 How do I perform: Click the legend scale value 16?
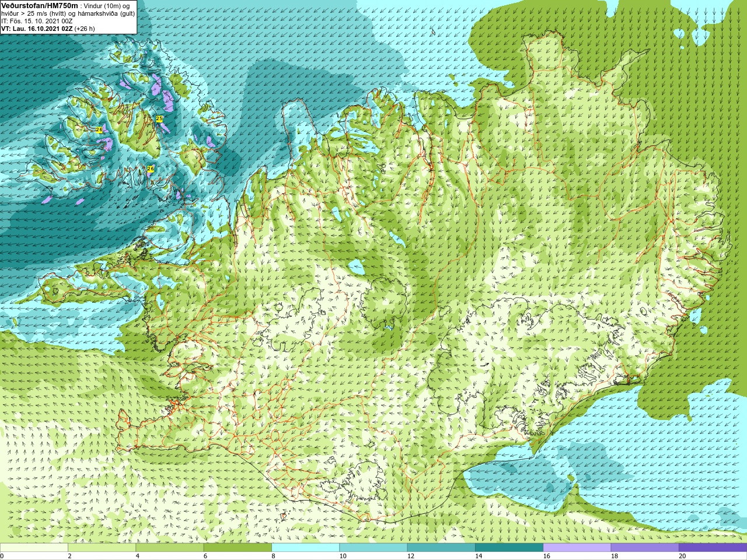(x=546, y=556)
